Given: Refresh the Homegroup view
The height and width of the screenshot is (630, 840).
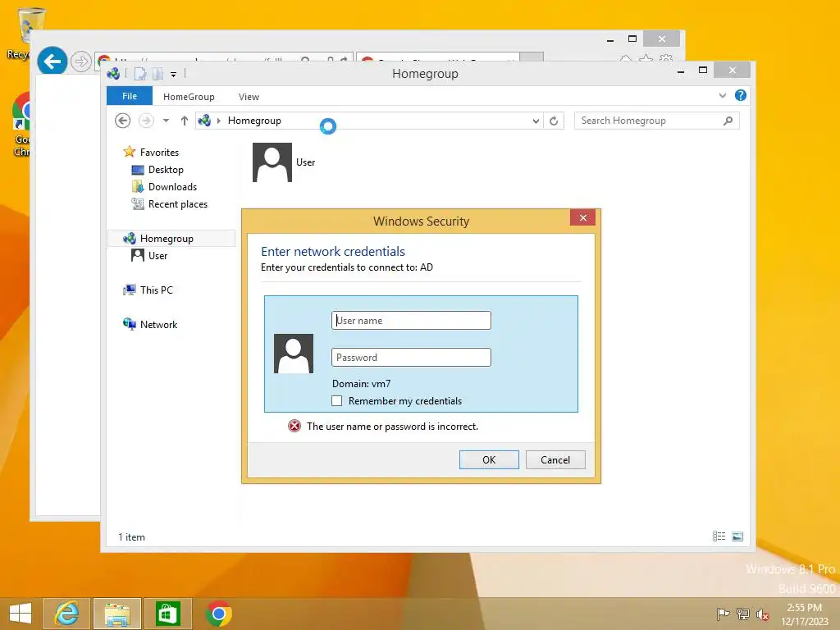Looking at the screenshot, I should coord(554,121).
